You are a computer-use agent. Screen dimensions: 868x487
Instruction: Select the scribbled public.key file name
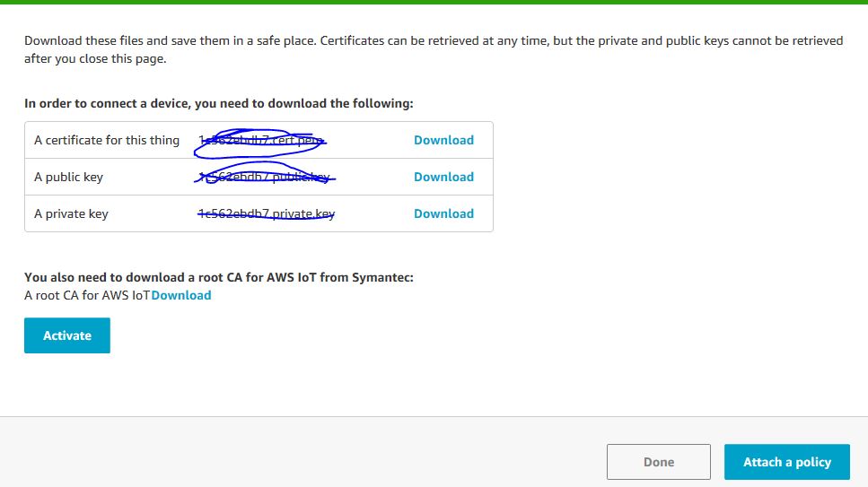[264, 177]
